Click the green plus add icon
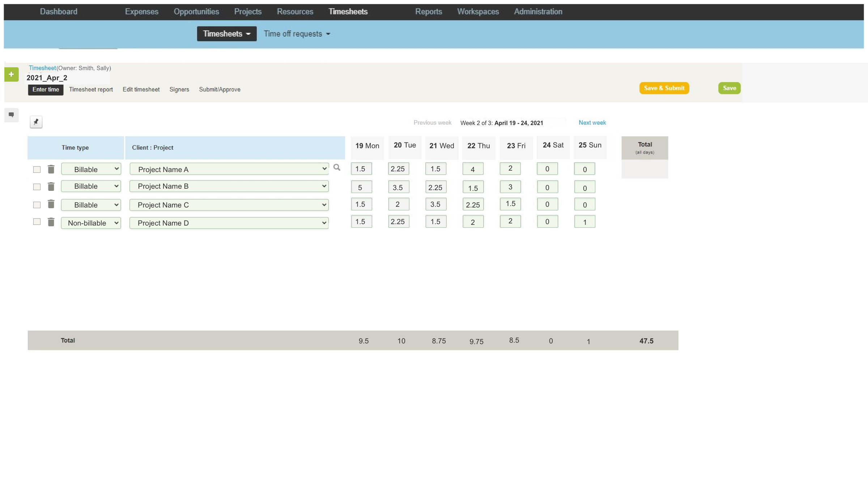This screenshot has height=488, width=868. 11,74
